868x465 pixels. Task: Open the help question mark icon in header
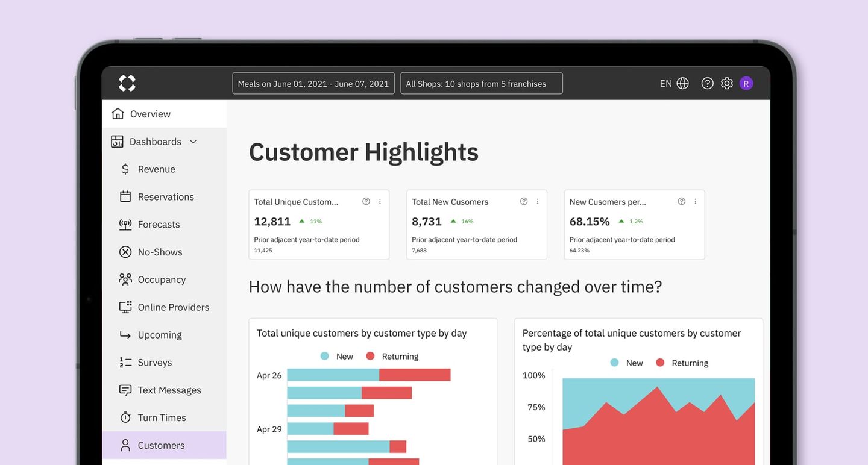pos(708,83)
